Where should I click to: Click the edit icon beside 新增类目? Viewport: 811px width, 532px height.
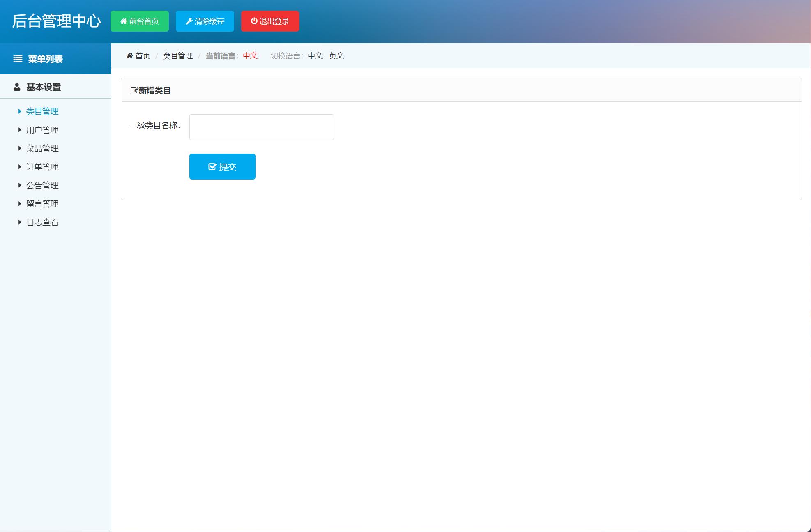point(134,90)
